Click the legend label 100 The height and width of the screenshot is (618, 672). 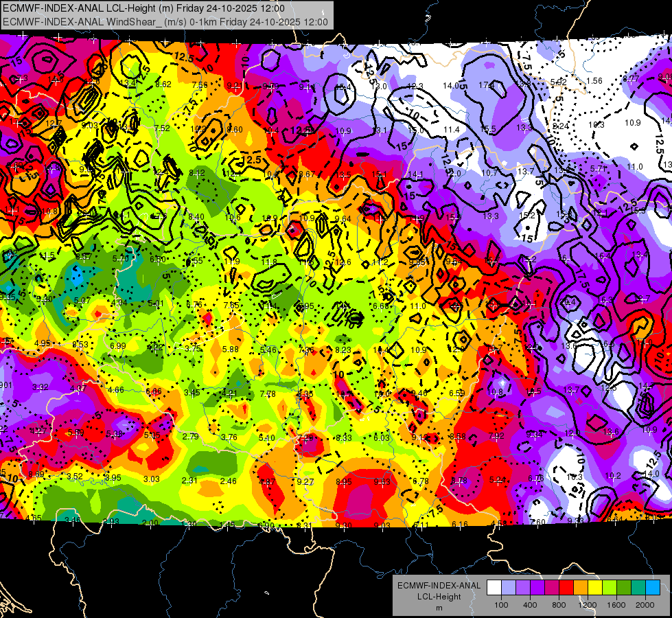[x=501, y=605]
